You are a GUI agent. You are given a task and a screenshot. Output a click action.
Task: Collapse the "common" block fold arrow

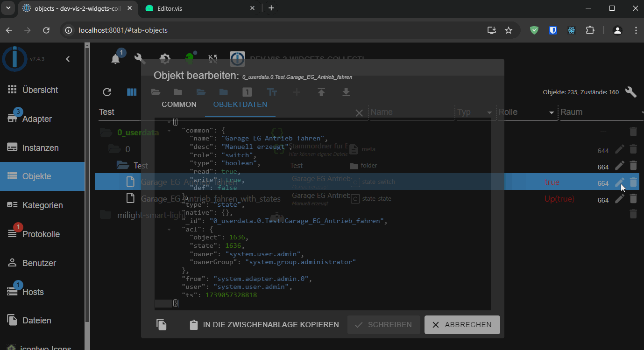click(x=169, y=131)
